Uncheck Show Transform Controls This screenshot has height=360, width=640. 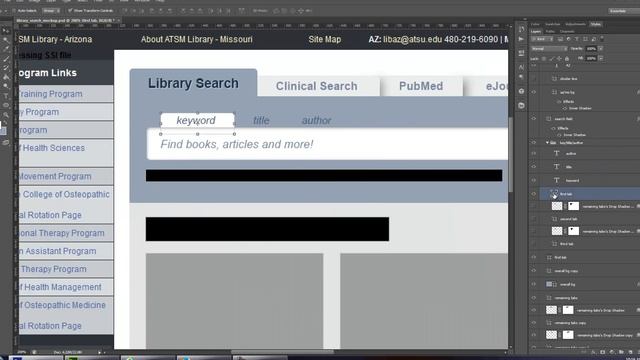pos(70,11)
